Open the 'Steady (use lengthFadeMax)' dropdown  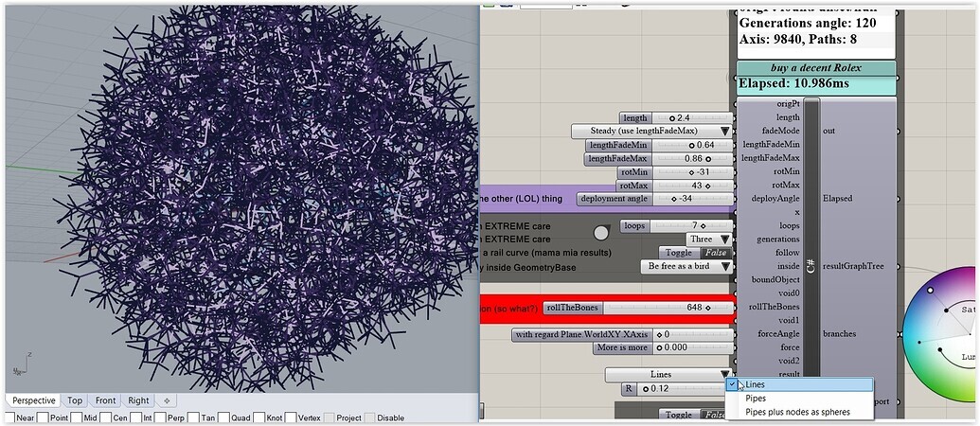[x=724, y=131]
